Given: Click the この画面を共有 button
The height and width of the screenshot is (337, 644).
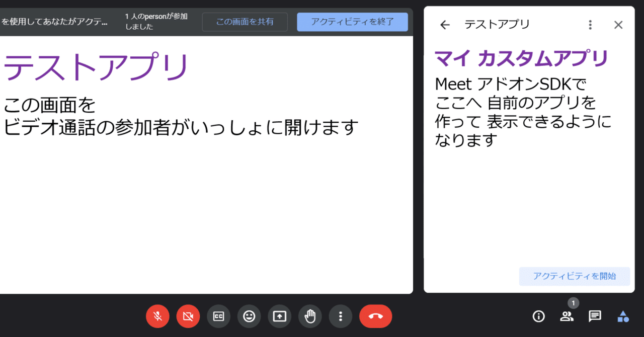Looking at the screenshot, I should coord(245,22).
